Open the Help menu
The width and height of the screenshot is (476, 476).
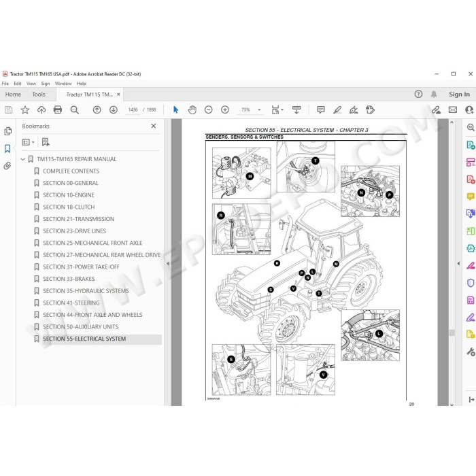[x=81, y=84]
